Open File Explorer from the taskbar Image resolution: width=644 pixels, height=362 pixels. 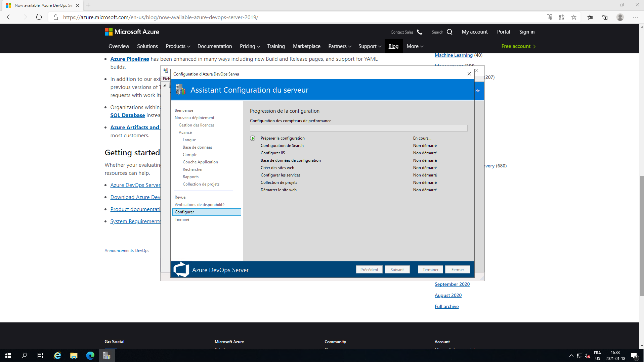tap(74, 356)
